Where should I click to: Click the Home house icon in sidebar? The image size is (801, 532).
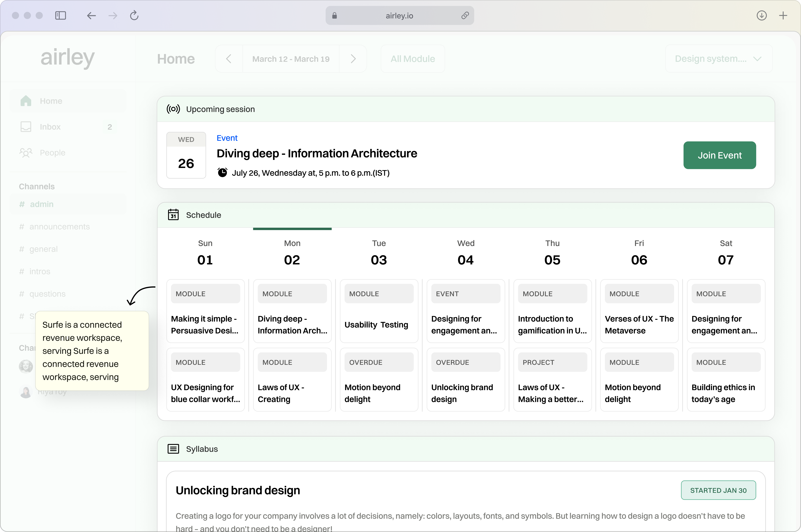click(x=26, y=101)
